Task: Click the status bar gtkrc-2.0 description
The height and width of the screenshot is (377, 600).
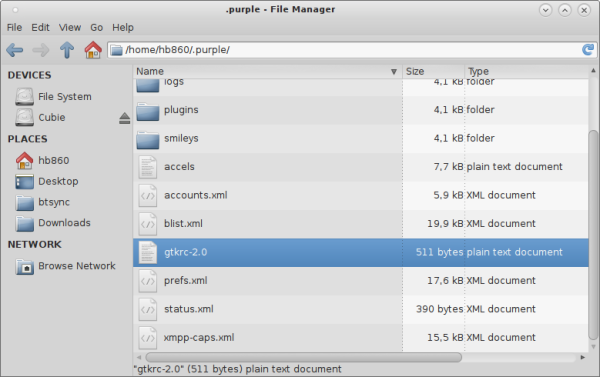Action: point(237,369)
